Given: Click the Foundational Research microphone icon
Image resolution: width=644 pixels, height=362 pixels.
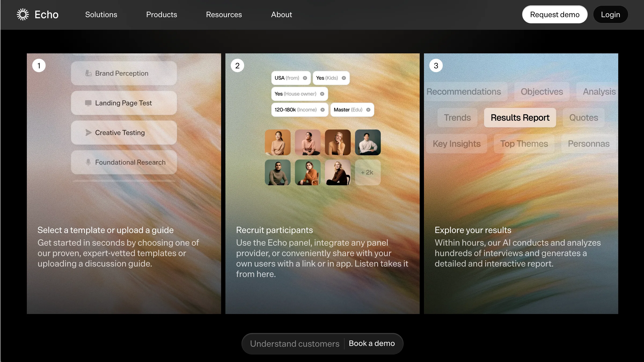Looking at the screenshot, I should pyautogui.click(x=88, y=162).
